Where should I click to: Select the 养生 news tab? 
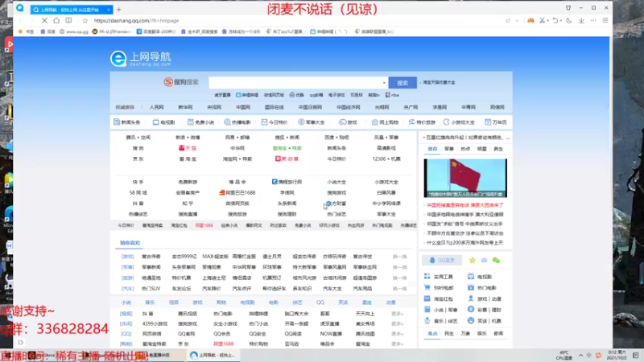tap(498, 149)
